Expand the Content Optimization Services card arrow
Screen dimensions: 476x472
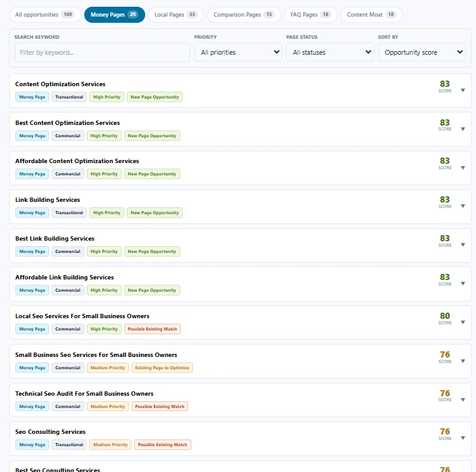(462, 90)
